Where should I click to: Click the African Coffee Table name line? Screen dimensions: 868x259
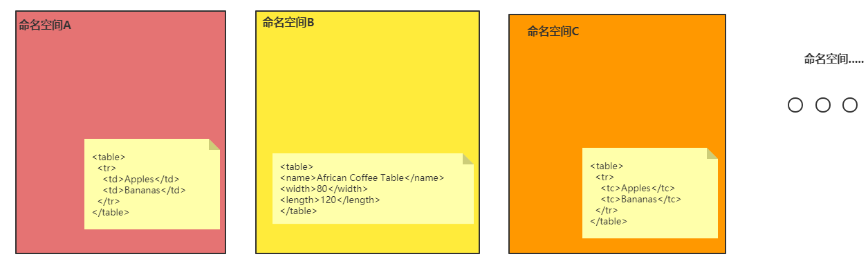click(362, 178)
